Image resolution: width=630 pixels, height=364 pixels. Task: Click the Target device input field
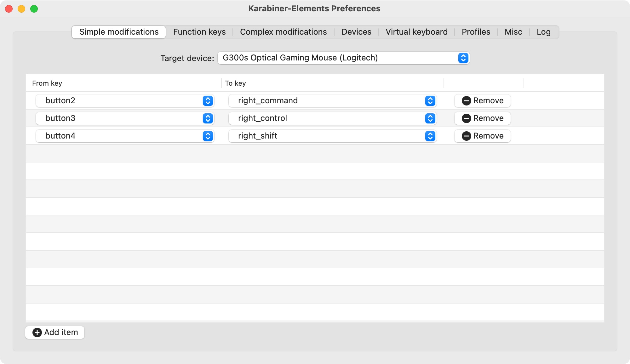tap(343, 57)
